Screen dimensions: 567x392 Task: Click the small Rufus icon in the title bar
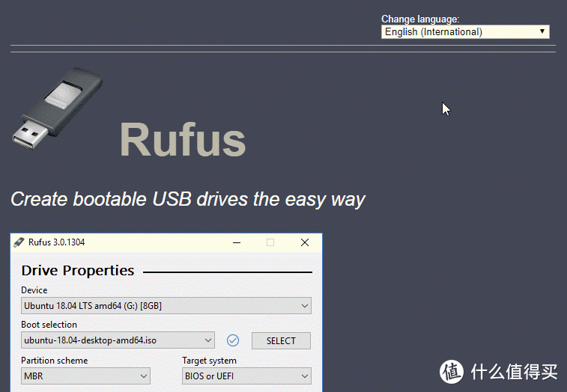point(19,242)
